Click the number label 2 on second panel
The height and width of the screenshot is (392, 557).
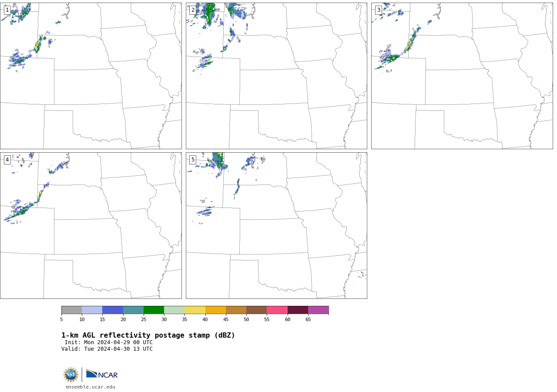click(193, 10)
